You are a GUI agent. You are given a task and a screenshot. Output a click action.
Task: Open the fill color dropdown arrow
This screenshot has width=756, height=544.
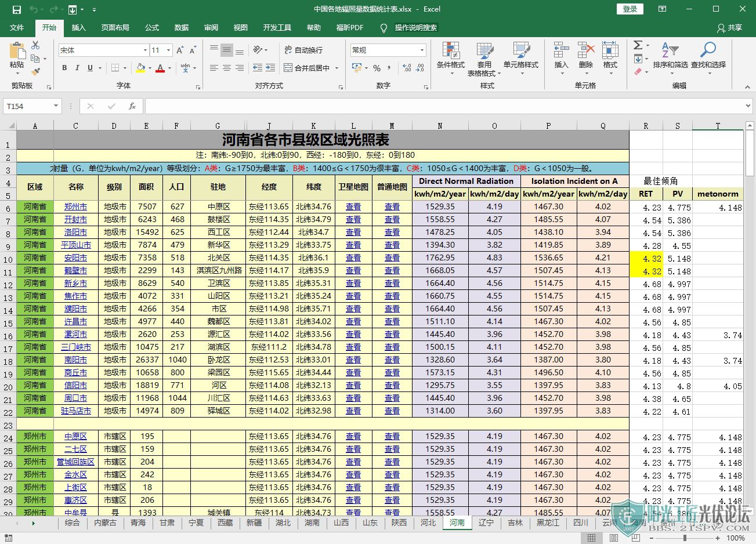(x=150, y=68)
